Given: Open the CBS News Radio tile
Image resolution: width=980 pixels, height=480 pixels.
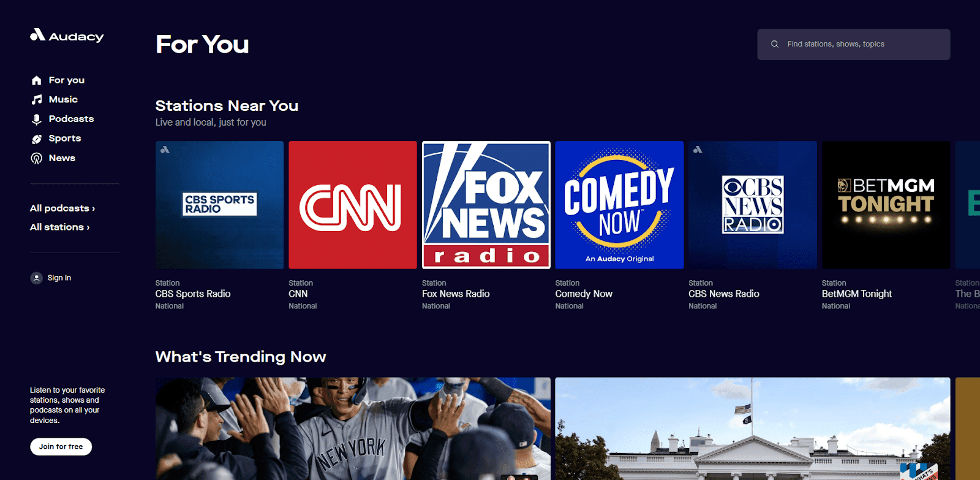Looking at the screenshot, I should pos(753,205).
